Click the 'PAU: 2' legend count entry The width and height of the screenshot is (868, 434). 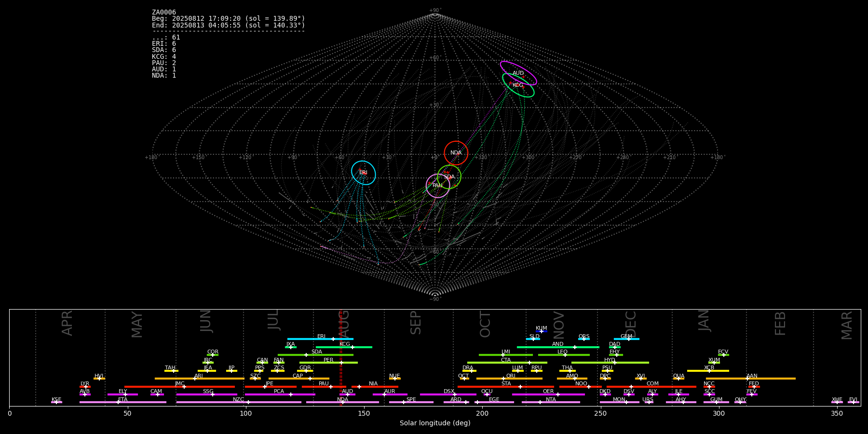pyautogui.click(x=164, y=63)
